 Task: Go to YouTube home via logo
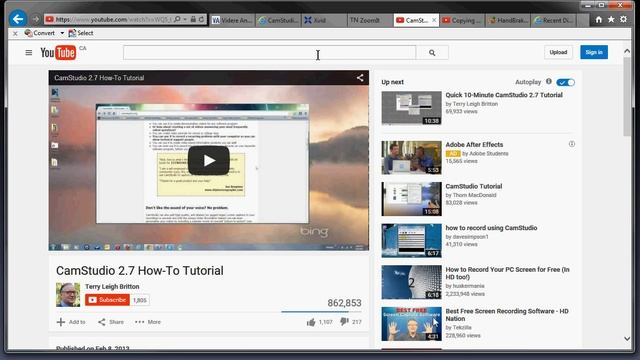pos(58,53)
